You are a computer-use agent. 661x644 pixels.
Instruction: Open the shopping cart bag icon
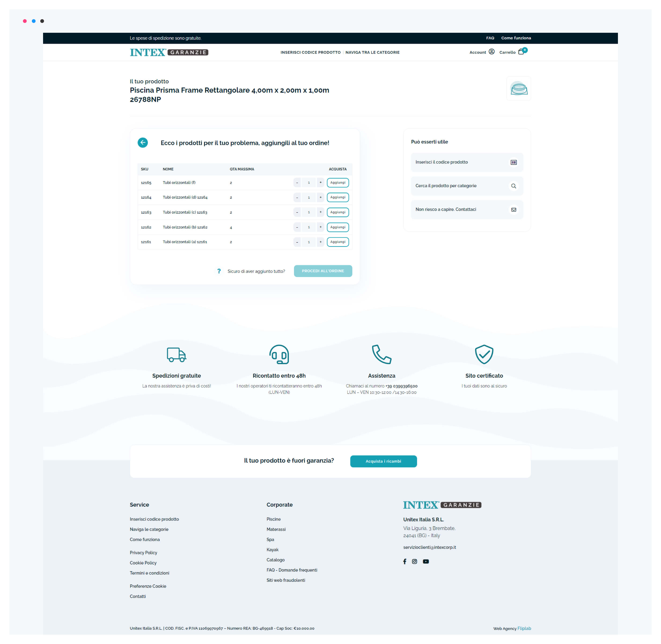[x=521, y=52]
